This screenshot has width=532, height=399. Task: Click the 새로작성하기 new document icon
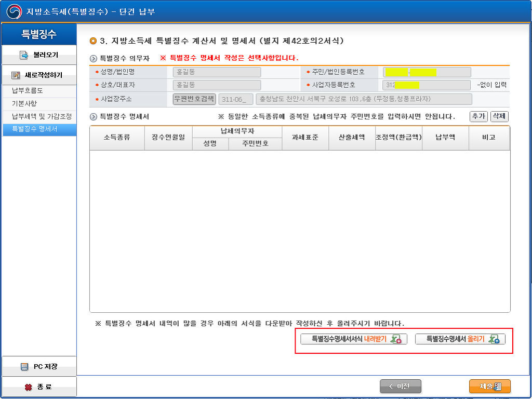click(16, 75)
